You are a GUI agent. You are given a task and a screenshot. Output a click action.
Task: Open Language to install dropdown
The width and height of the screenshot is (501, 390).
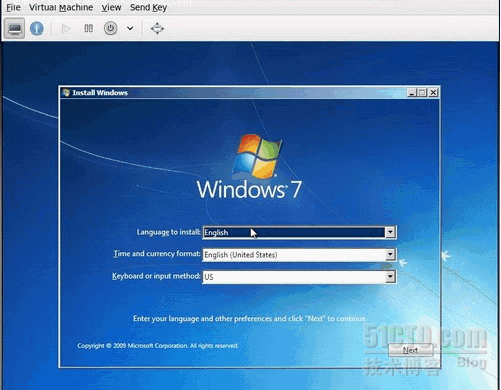tap(299, 232)
